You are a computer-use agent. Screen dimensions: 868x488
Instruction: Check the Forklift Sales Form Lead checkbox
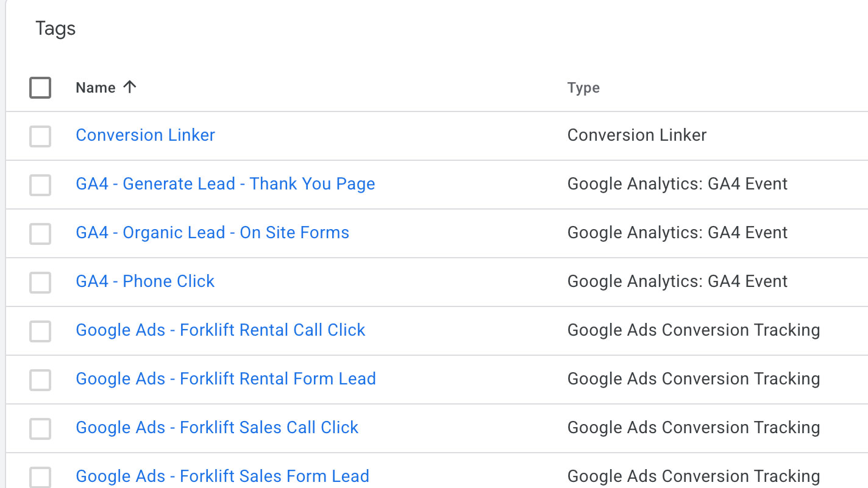(x=40, y=477)
